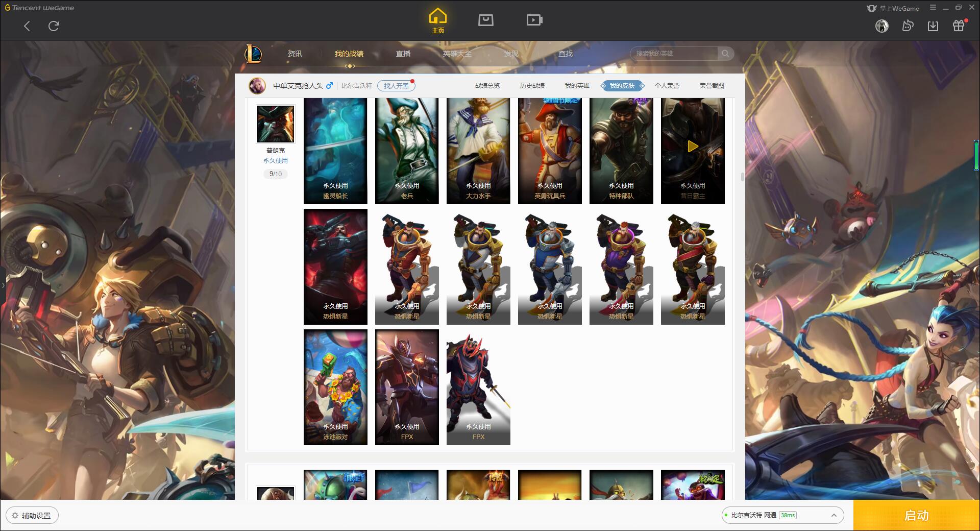Open the 英勇玩具兵 skin card
The image size is (980, 531).
(x=550, y=151)
